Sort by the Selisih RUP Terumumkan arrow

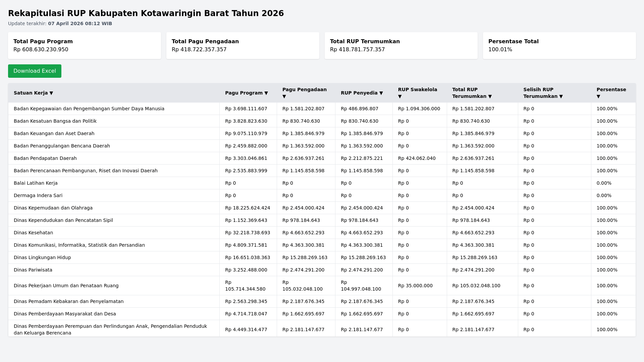click(x=561, y=97)
